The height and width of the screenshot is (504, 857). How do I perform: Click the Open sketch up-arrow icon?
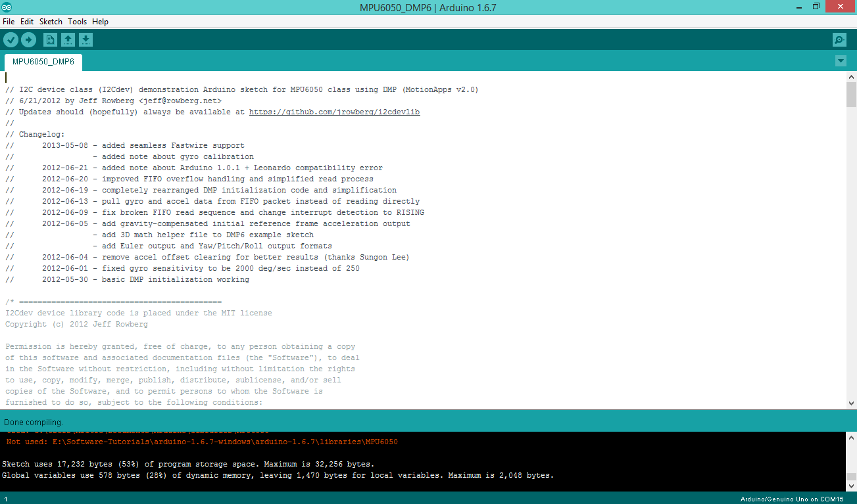(x=68, y=40)
